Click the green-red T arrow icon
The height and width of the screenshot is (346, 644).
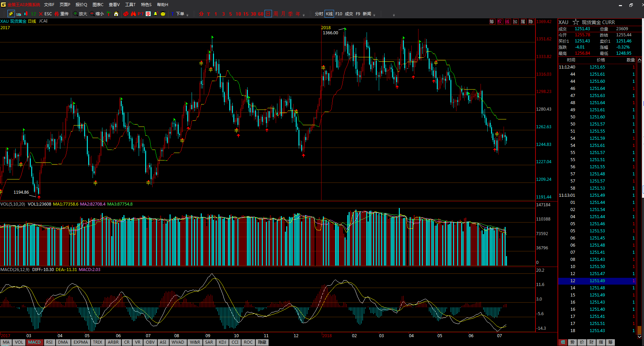pos(109,14)
